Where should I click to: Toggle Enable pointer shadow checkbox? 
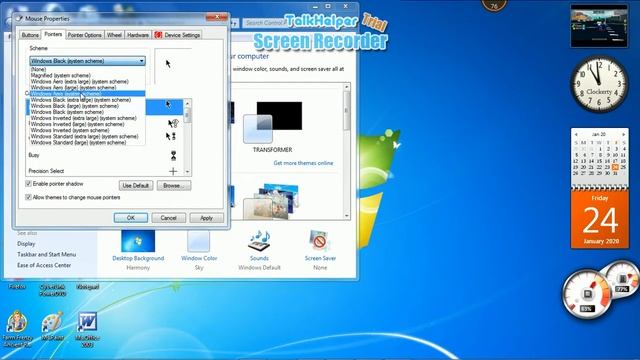tap(29, 184)
